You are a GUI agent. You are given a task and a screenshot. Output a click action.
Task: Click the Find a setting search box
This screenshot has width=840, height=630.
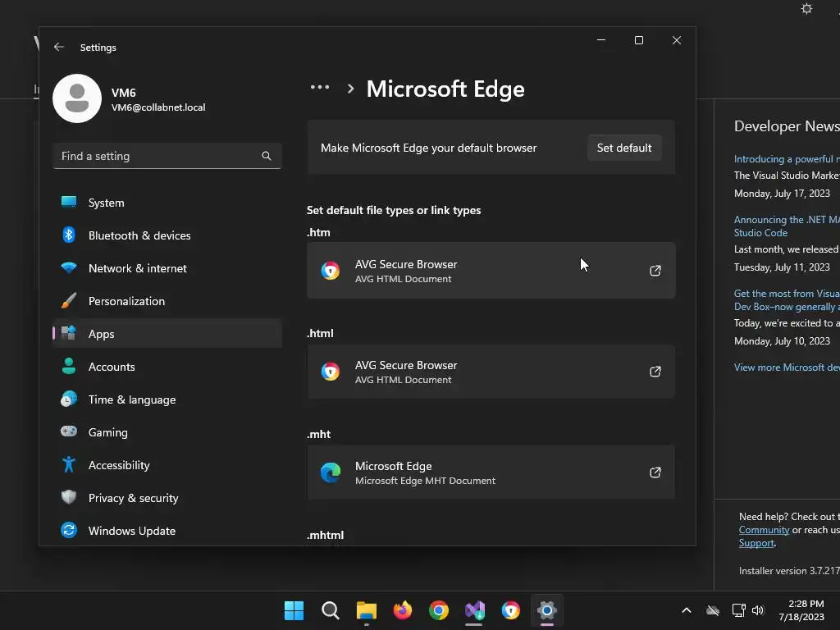click(x=167, y=156)
